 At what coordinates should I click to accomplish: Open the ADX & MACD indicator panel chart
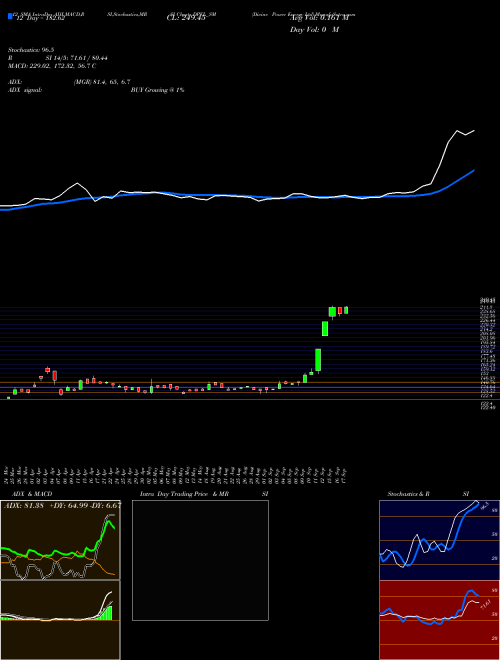tap(60, 580)
